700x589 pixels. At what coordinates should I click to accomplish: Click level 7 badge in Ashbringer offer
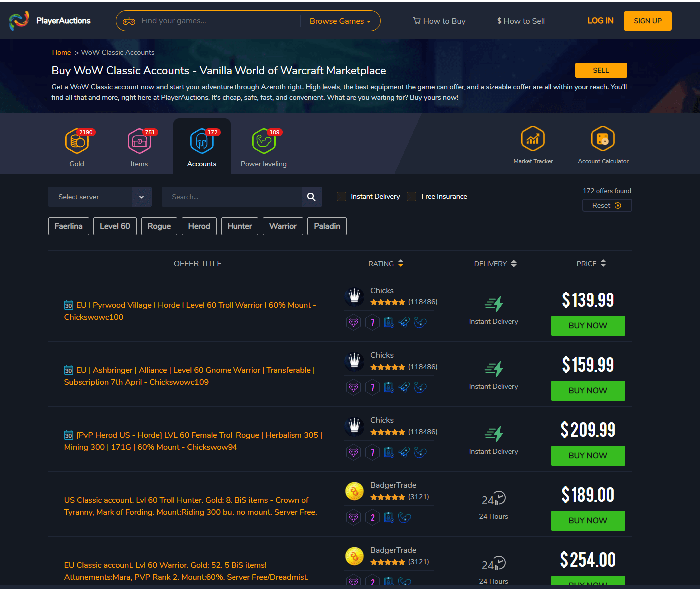[372, 387]
